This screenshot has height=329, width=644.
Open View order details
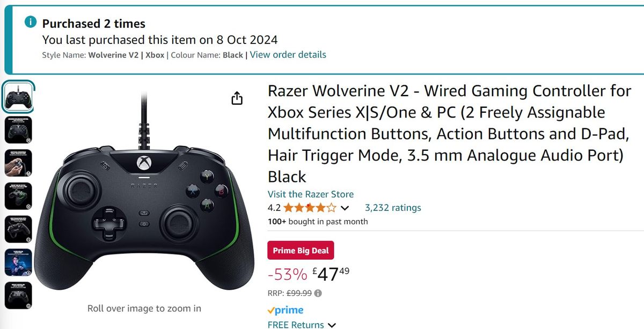288,54
